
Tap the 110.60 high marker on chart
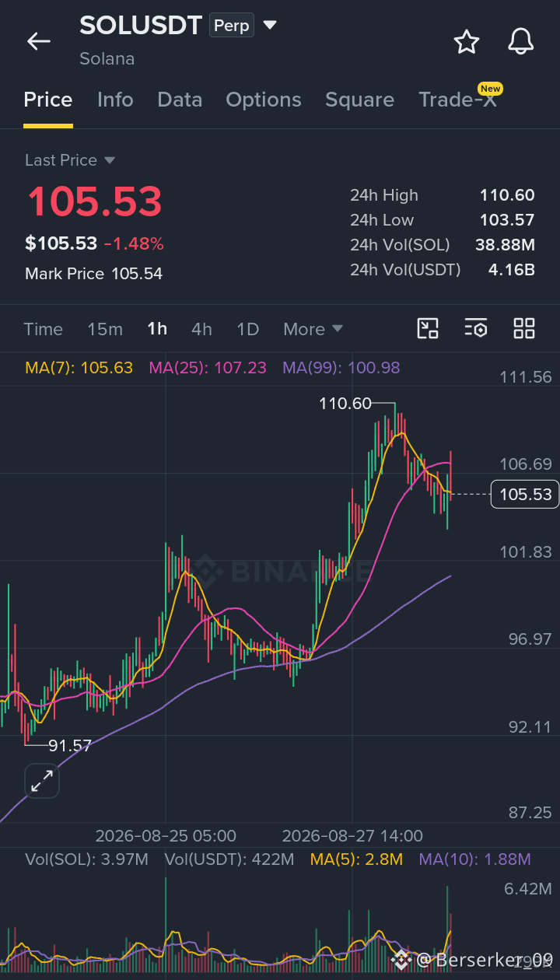tap(345, 404)
